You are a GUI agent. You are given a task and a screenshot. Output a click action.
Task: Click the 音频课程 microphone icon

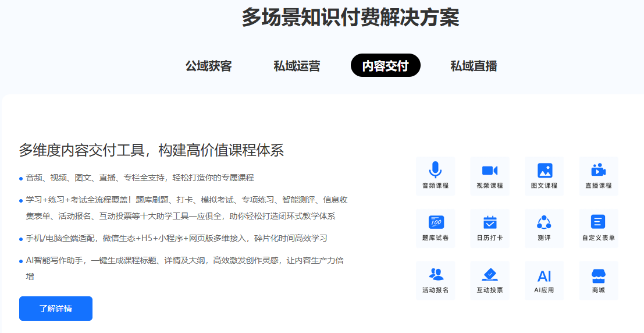pos(435,170)
